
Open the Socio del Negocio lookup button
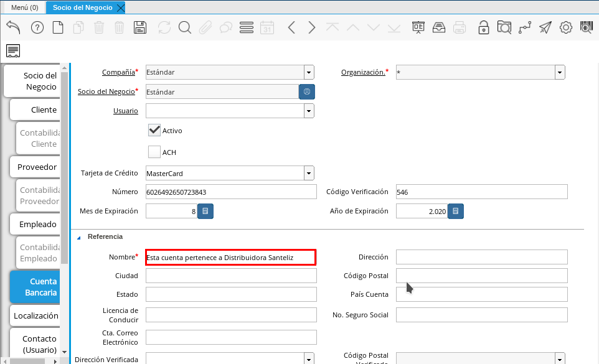pos(307,91)
